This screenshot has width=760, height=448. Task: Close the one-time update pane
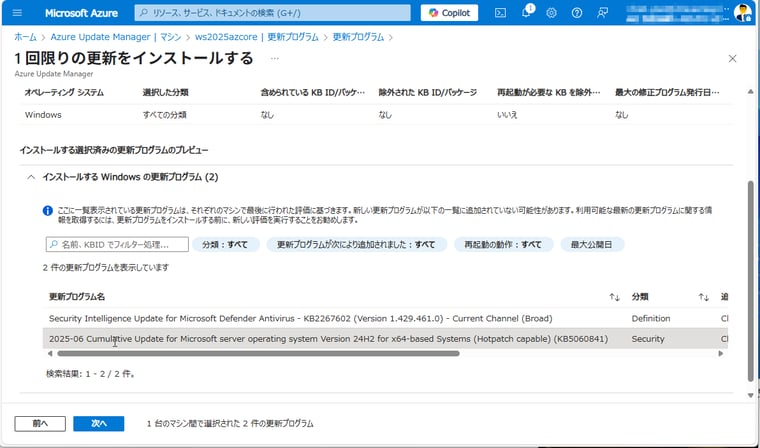[732, 59]
